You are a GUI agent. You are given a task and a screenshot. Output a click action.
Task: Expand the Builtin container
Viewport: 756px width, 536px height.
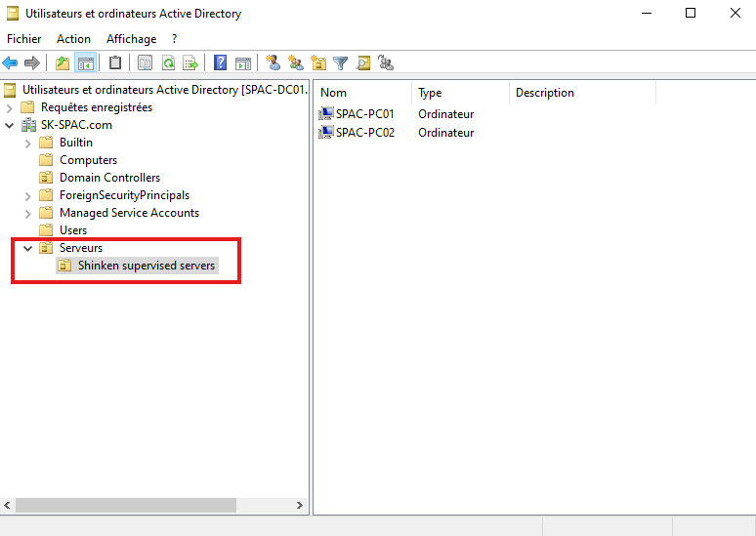click(x=28, y=143)
